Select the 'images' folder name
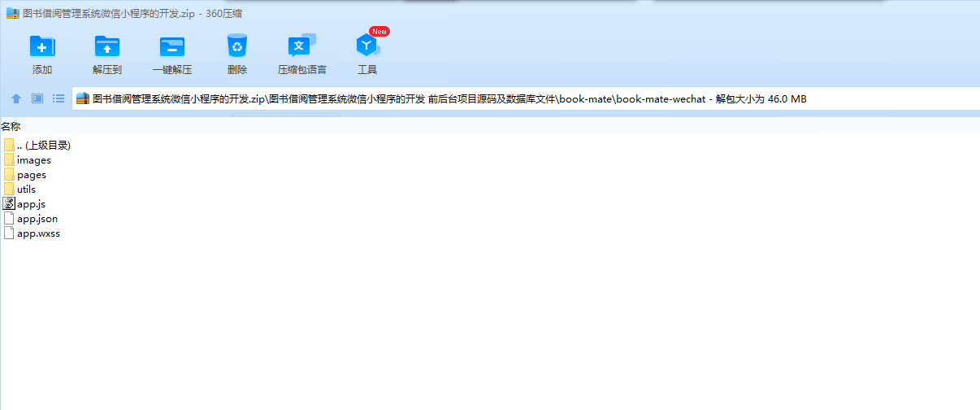Viewport: 980px width, 410px height. point(34,160)
